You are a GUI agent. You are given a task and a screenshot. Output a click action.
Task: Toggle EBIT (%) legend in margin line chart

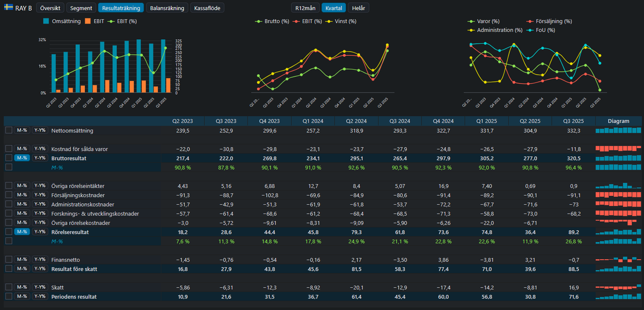[308, 21]
